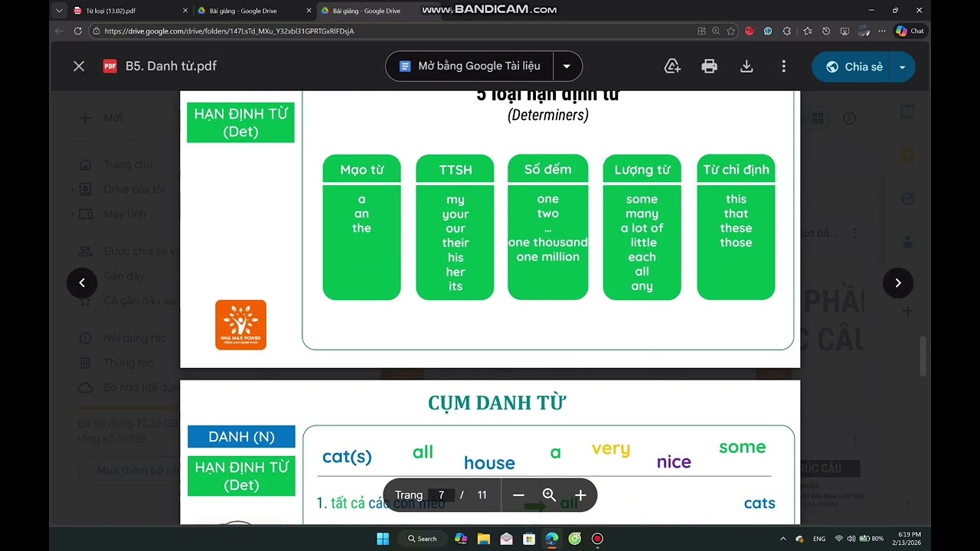
Task: Open the browser profile avatar
Action: click(864, 31)
